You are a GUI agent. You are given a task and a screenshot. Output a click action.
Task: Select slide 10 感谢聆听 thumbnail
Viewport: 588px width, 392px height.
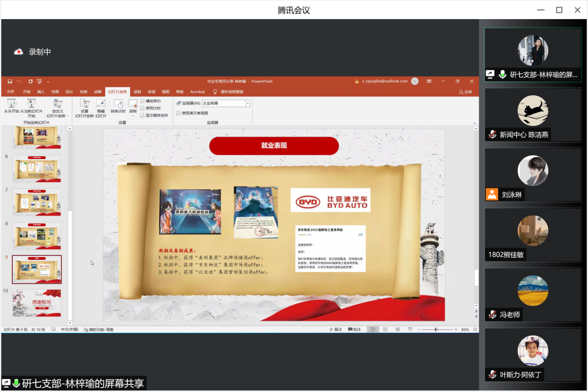point(37,303)
